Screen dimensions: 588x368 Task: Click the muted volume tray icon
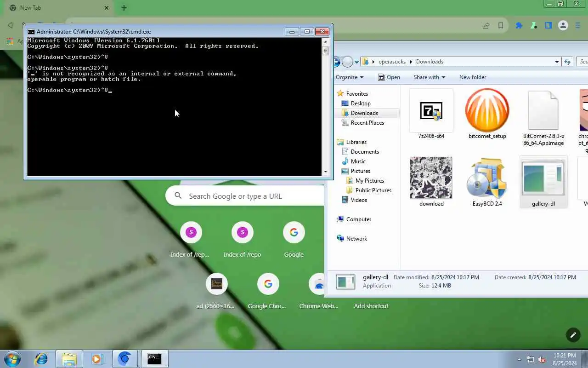(542, 359)
